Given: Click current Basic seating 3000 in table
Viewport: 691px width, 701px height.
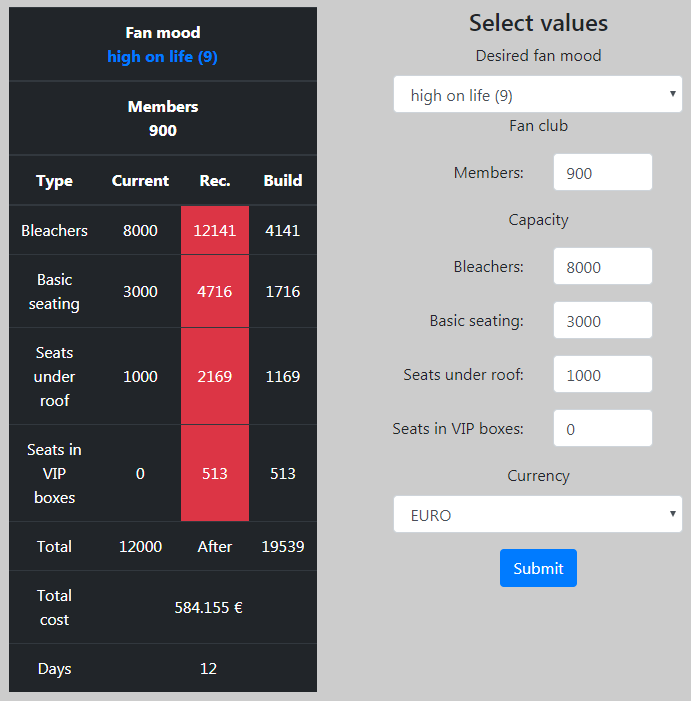Looking at the screenshot, I should click(x=140, y=291).
